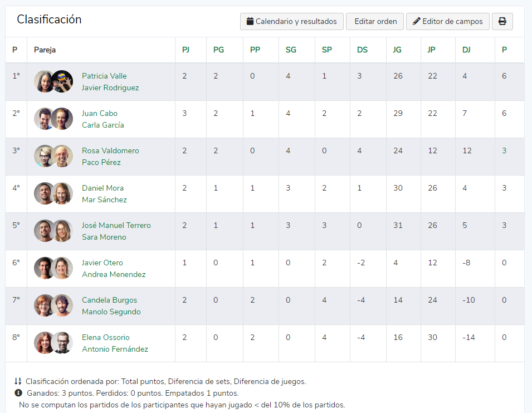Click Antonio Fernández's avatar image
Image resolution: width=532 pixels, height=413 pixels.
62,343
